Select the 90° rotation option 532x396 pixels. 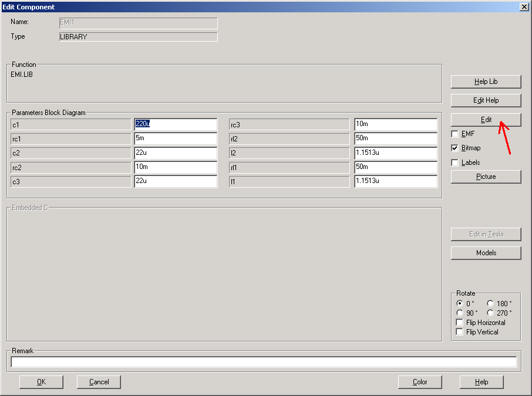pyautogui.click(x=460, y=313)
